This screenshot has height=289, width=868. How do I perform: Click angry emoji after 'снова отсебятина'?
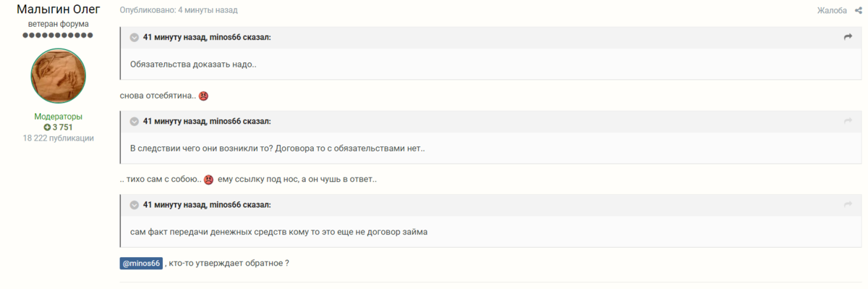203,96
